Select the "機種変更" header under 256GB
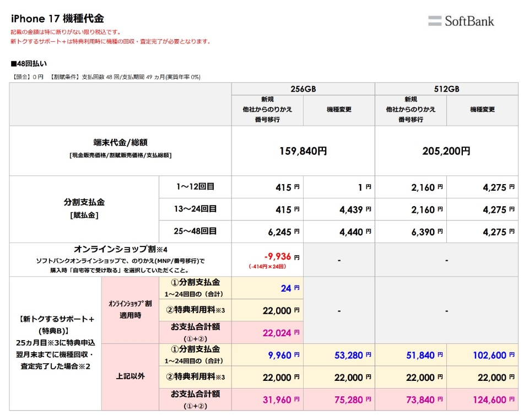The width and height of the screenshot is (529, 420). 339,109
